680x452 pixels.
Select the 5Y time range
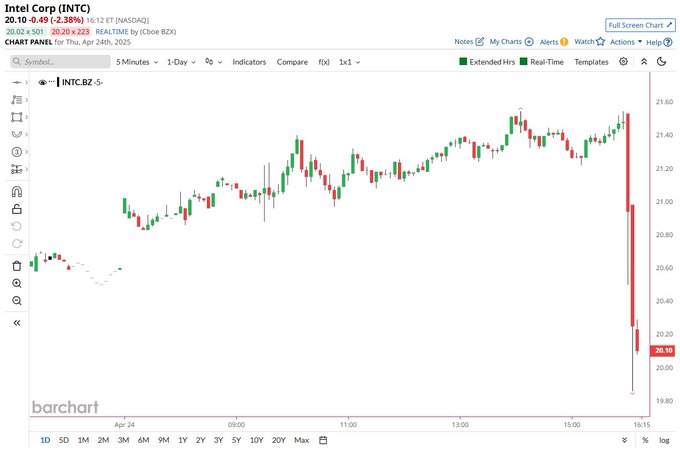(x=236, y=440)
